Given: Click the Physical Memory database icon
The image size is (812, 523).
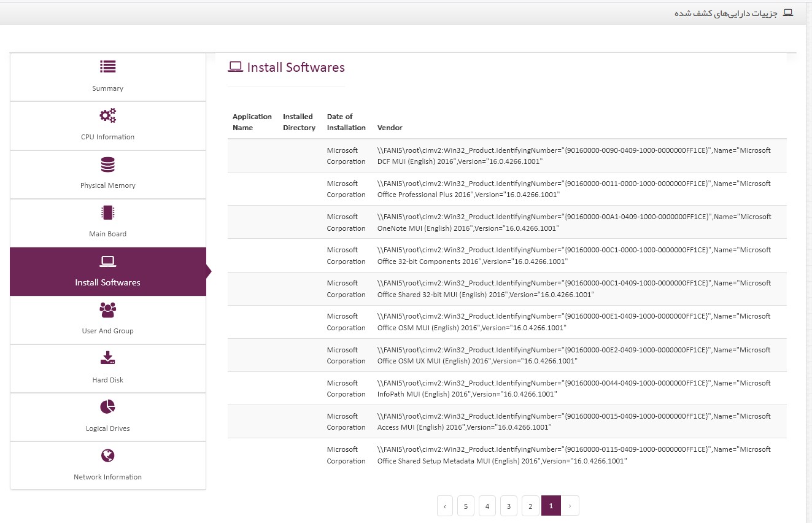Looking at the screenshot, I should coord(108,165).
